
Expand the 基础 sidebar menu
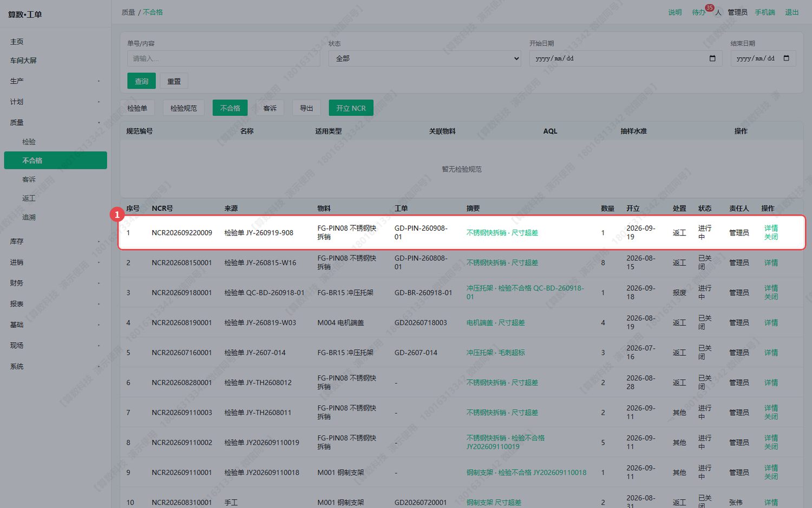coord(55,325)
